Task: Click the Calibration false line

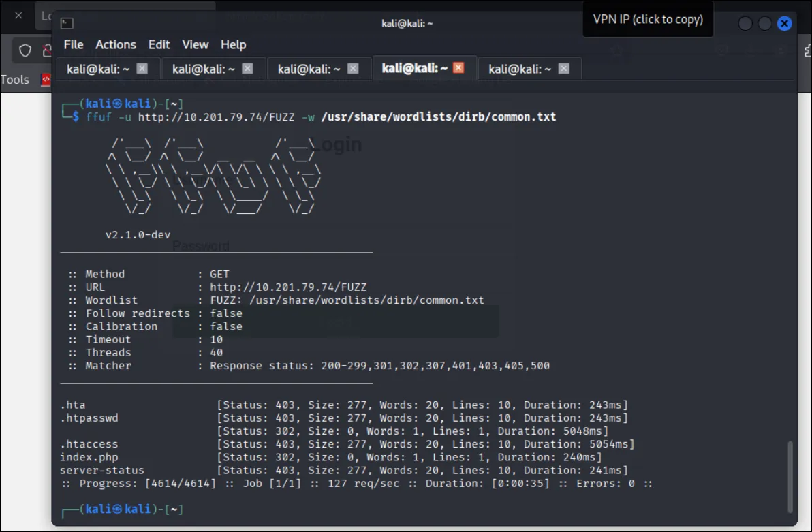Action: click(155, 326)
